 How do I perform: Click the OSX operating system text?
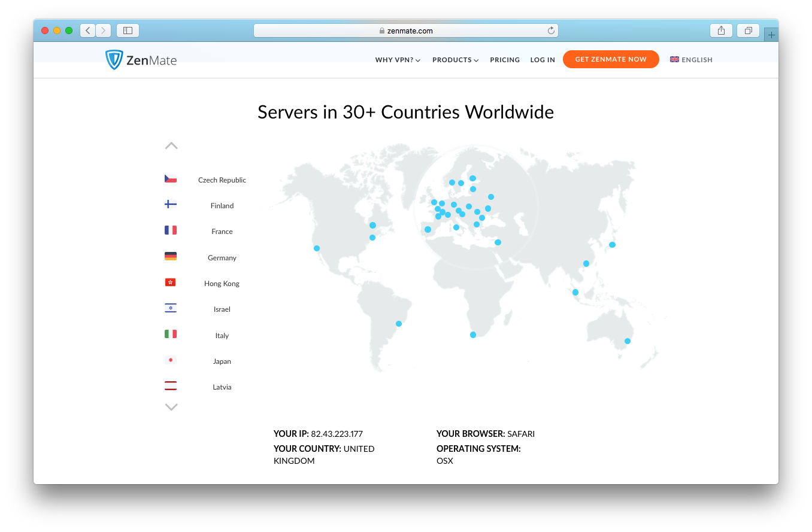click(x=445, y=461)
